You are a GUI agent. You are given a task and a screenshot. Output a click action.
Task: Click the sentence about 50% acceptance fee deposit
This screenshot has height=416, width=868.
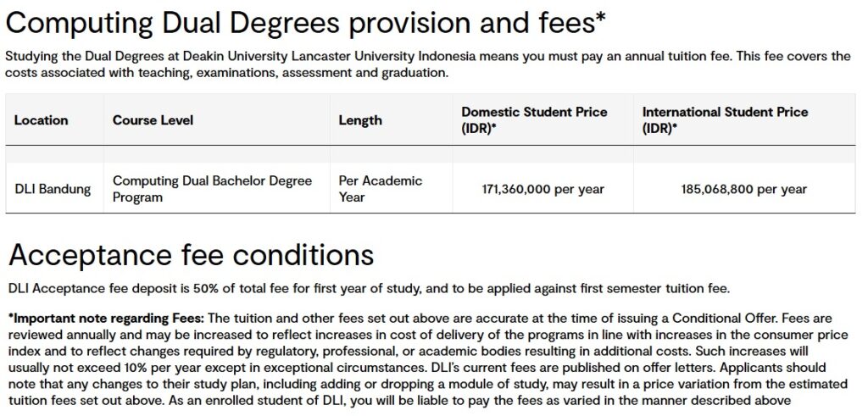click(367, 288)
